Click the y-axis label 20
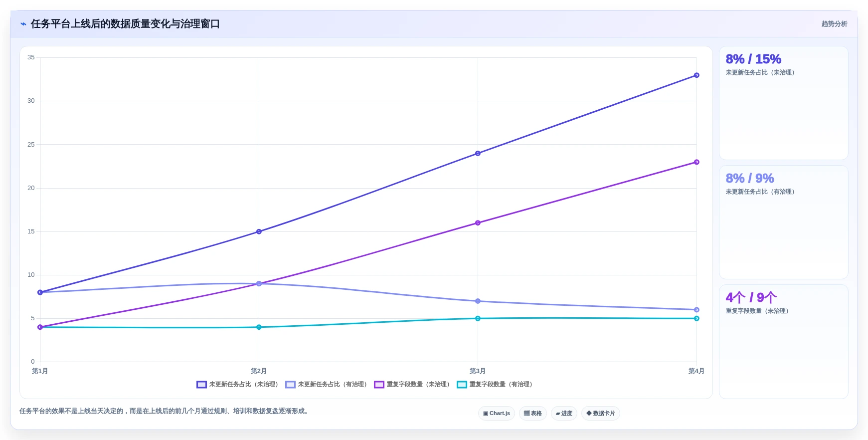Screen dimensions: 868x440 point(31,188)
